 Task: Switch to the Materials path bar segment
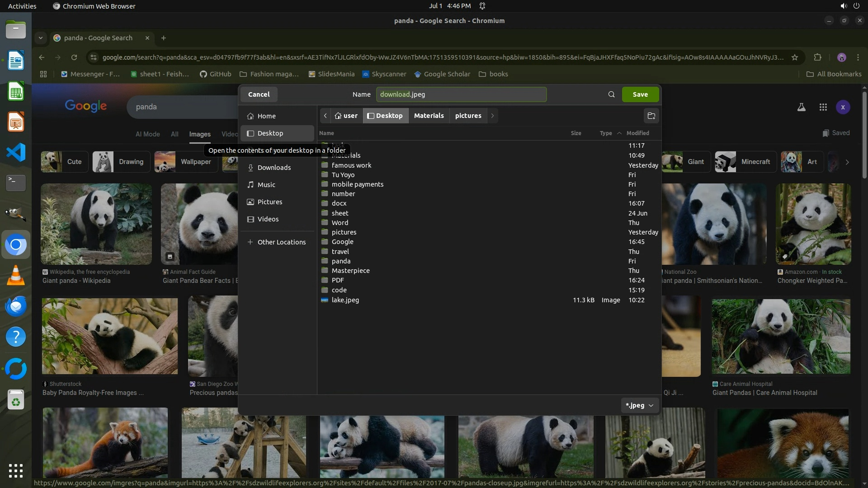429,116
